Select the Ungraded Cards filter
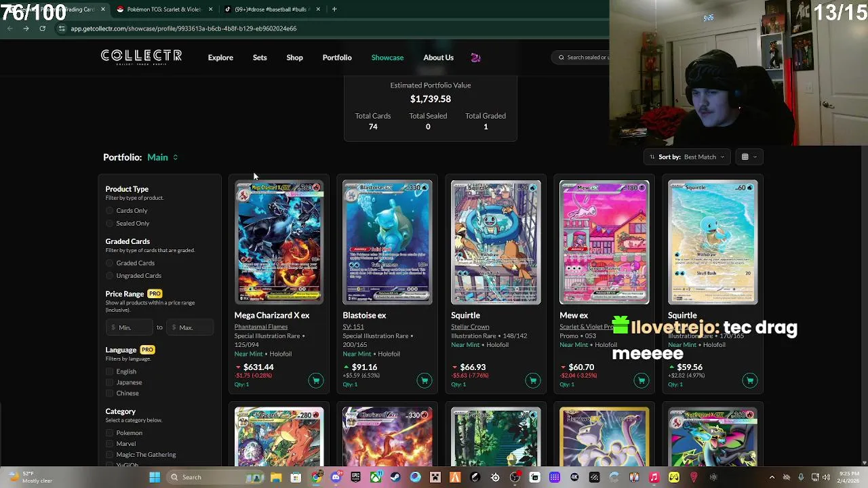This screenshot has width=868, height=488. pyautogui.click(x=110, y=276)
